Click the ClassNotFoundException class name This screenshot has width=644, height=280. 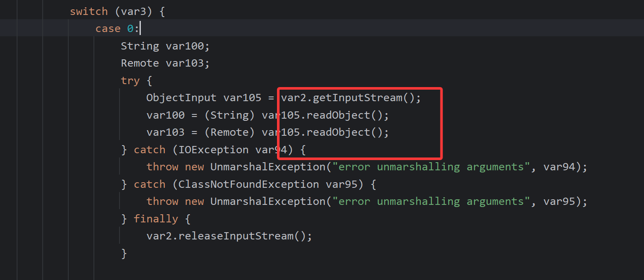pyautogui.click(x=248, y=184)
